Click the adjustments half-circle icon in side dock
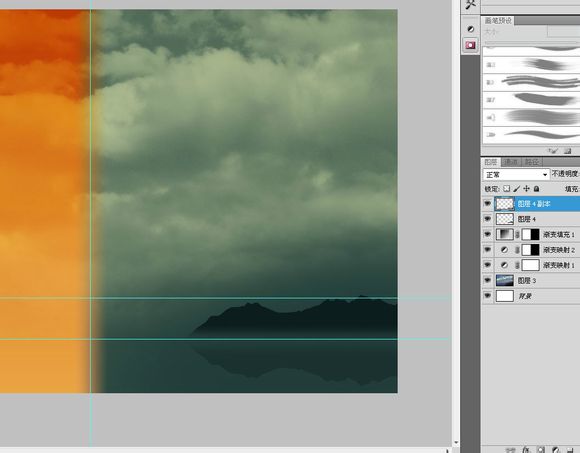The image size is (580, 453). coord(471,29)
